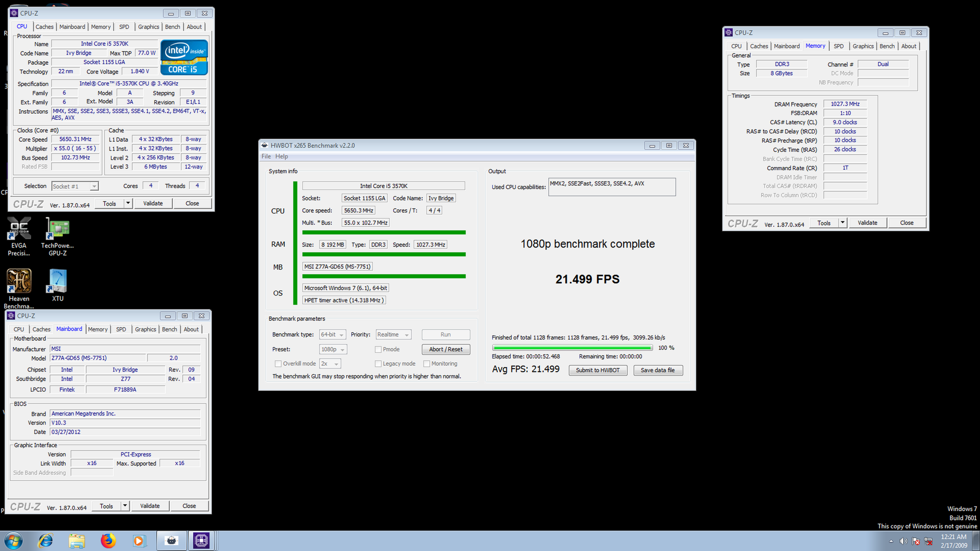
Task: Click Submit to HWBOT button
Action: [598, 370]
